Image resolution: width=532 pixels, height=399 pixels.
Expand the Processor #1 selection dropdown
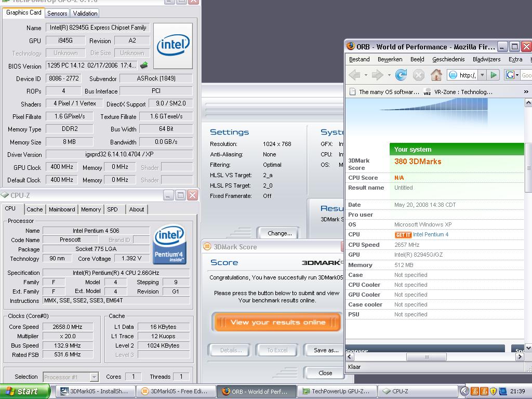click(x=94, y=377)
